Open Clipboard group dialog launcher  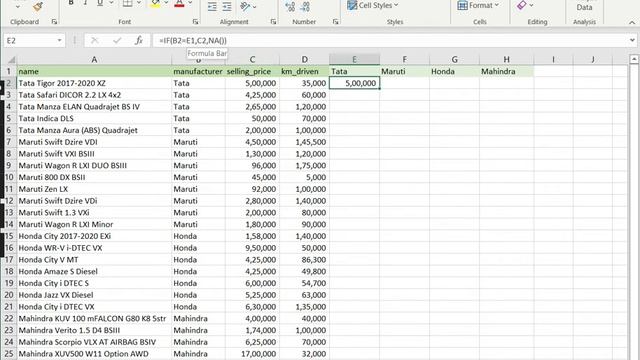[54, 22]
